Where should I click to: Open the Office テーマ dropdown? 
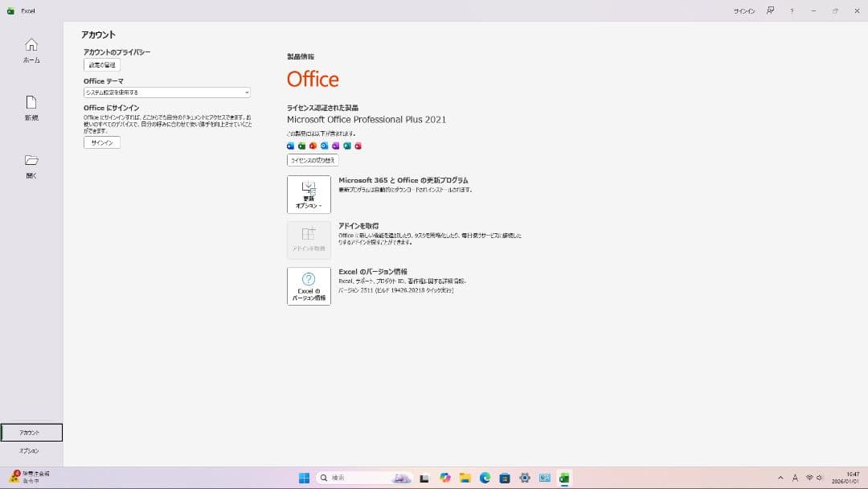pos(166,92)
